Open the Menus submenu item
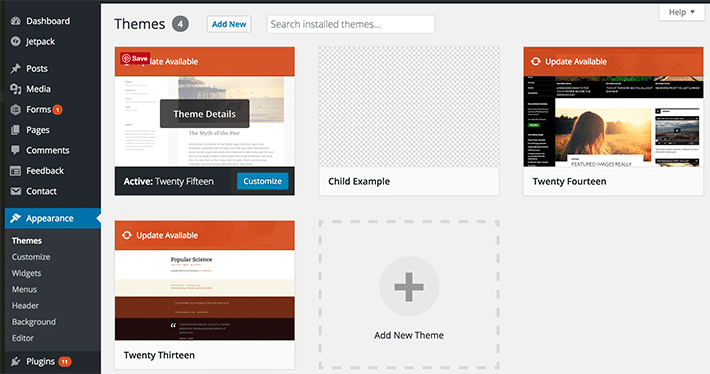 [24, 289]
